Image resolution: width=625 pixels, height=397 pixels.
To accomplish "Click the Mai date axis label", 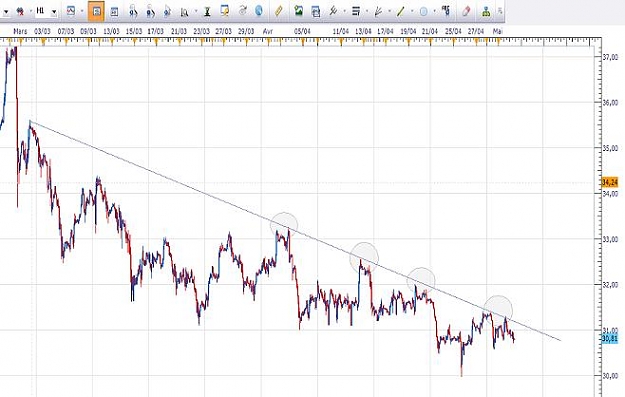I will [x=497, y=31].
